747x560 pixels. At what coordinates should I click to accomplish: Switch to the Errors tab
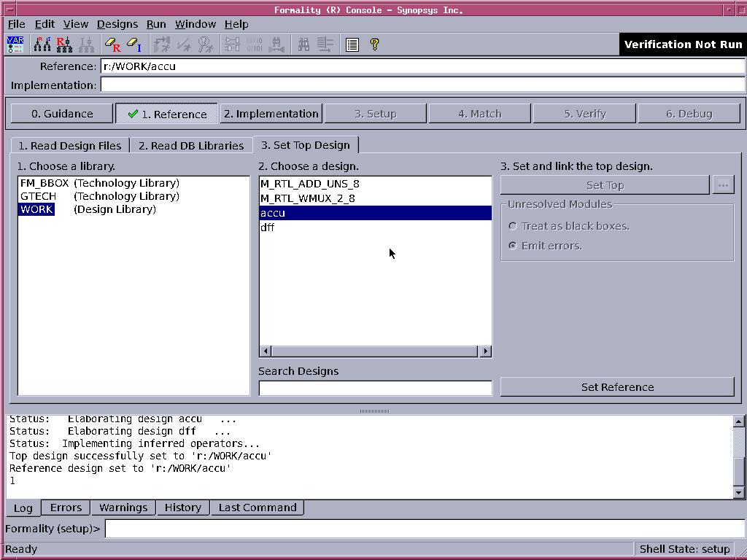tap(66, 507)
